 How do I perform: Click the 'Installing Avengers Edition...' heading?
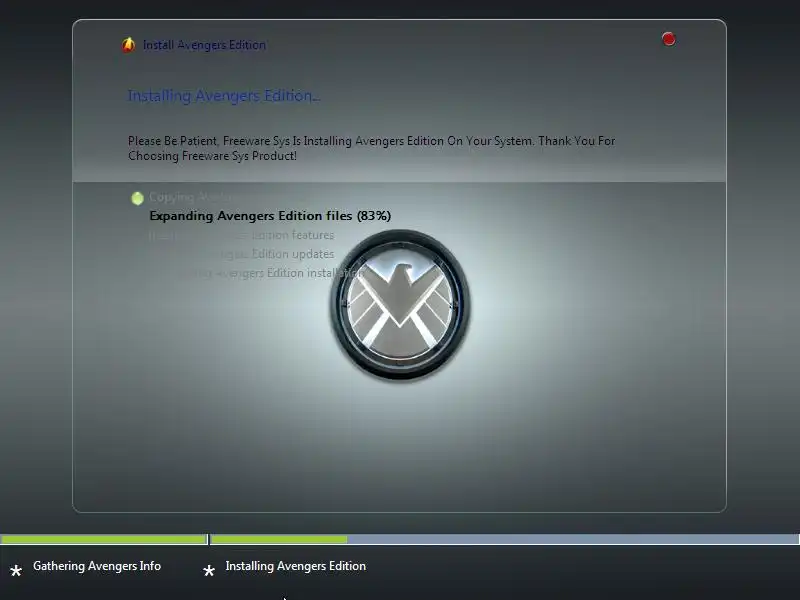(x=224, y=95)
